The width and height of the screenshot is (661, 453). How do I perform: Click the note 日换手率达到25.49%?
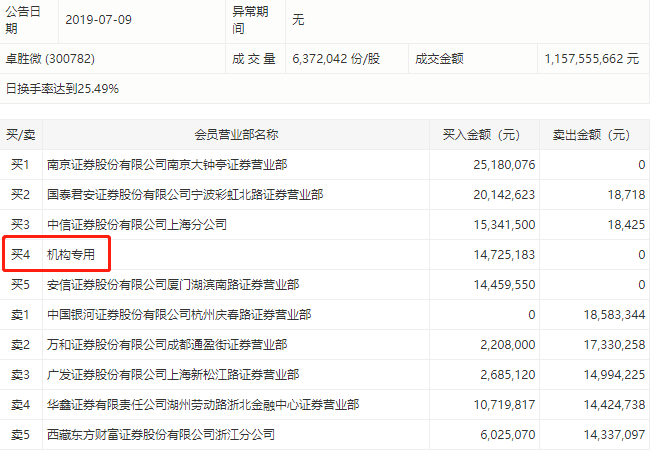(62, 89)
